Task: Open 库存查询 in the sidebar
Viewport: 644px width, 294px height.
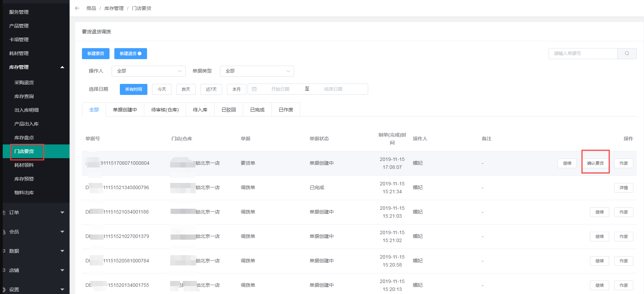Action: pos(36,96)
